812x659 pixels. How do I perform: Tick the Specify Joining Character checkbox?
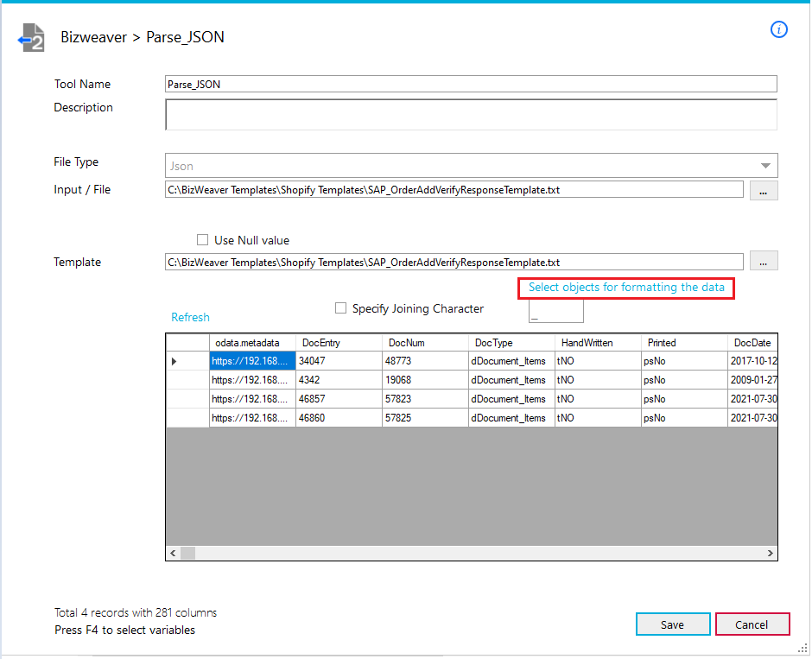(x=340, y=308)
